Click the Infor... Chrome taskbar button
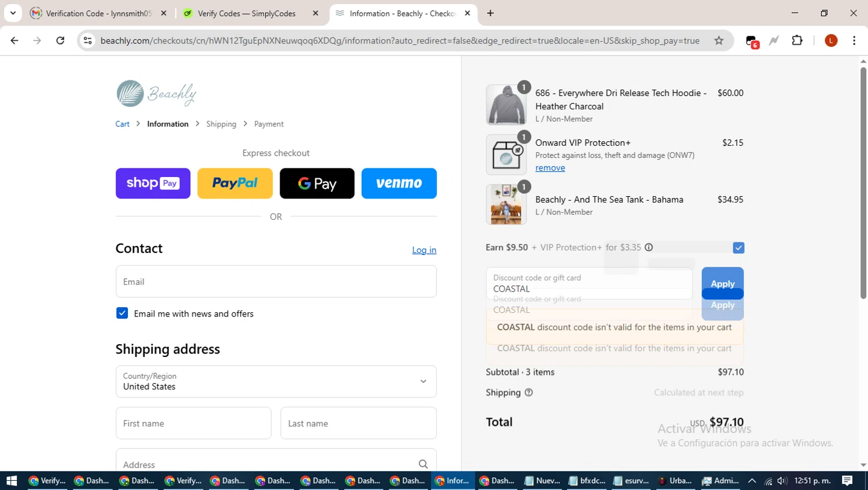Screen dimensions: 868x490 click(x=452, y=481)
